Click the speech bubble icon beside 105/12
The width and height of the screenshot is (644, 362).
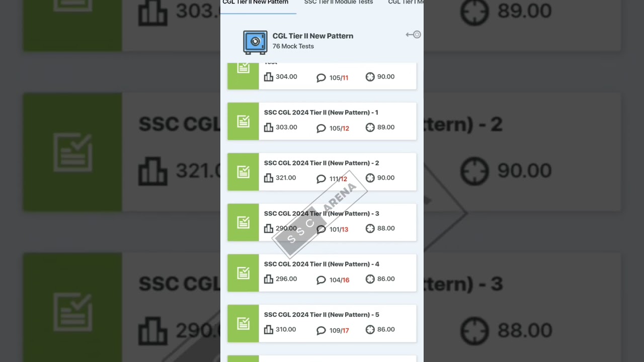coord(321,128)
